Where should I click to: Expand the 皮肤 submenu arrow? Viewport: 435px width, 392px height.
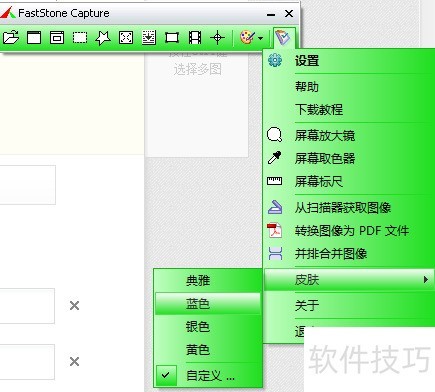(426, 280)
